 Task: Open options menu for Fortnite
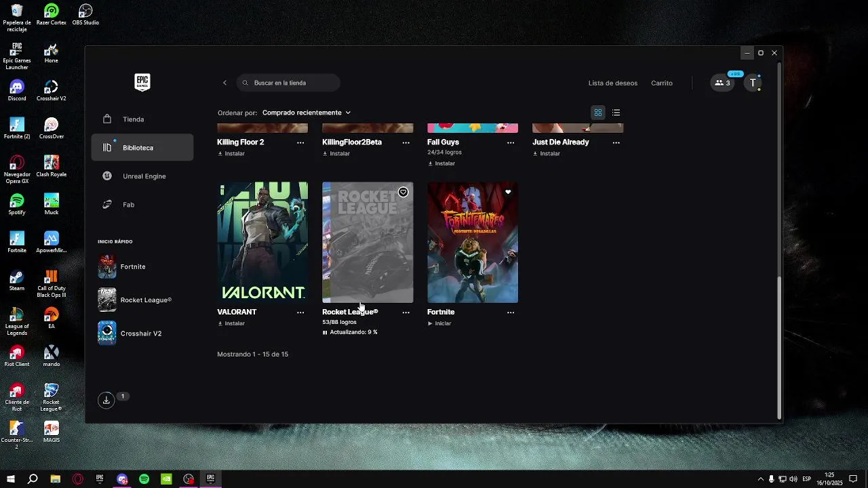[511, 312]
